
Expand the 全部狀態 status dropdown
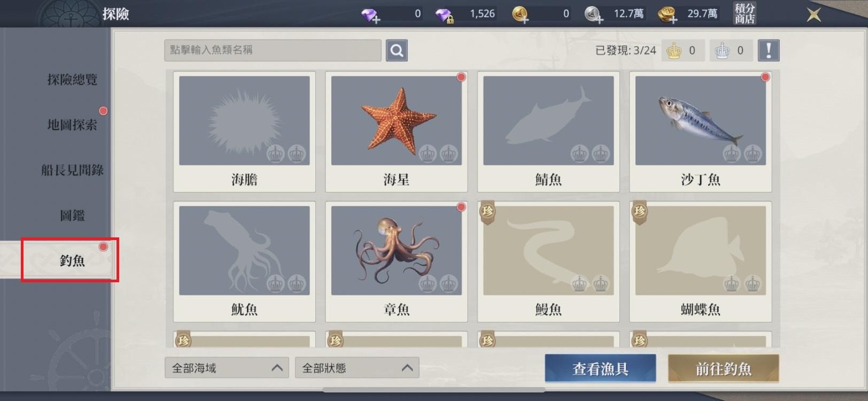tap(357, 368)
